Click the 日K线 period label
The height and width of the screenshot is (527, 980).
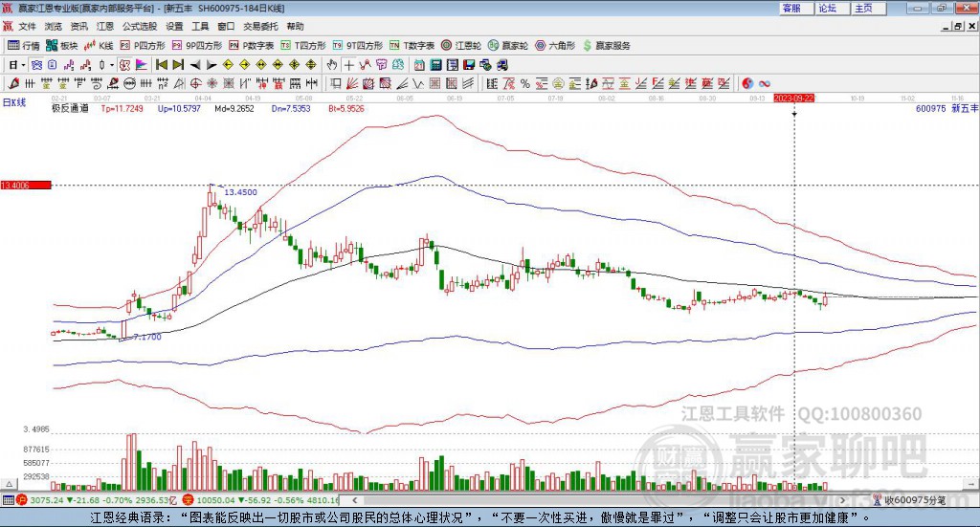(x=14, y=102)
